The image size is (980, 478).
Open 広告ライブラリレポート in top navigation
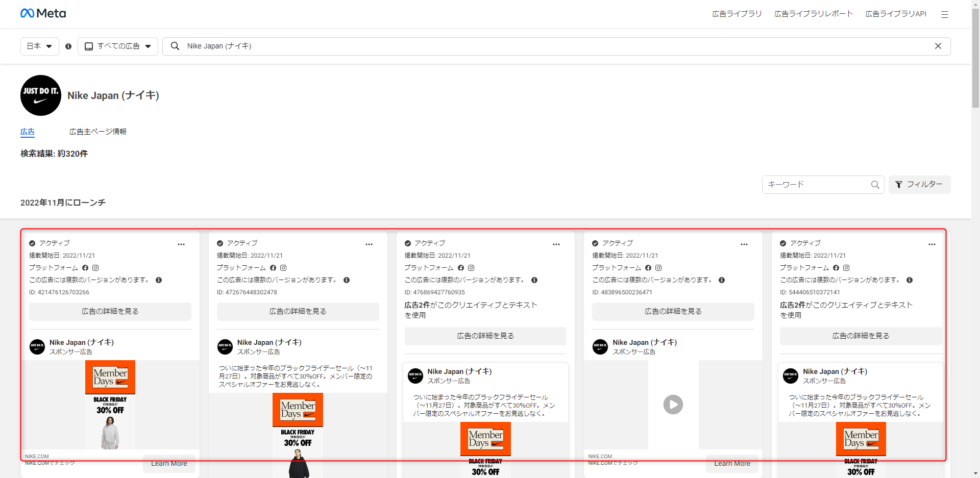[814, 14]
